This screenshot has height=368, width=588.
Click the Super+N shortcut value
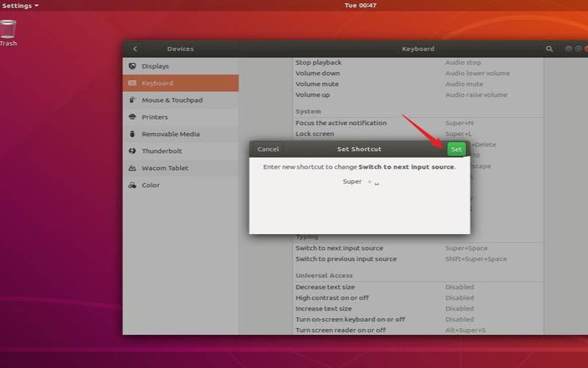(459, 123)
